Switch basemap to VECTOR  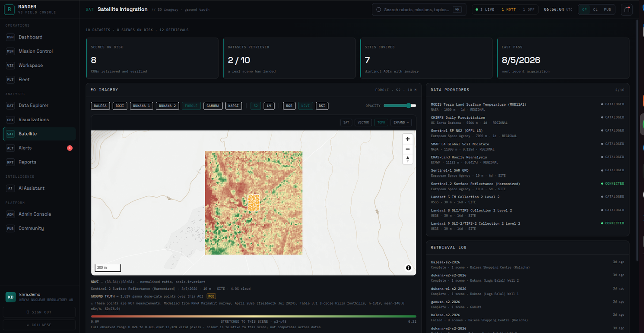click(363, 123)
